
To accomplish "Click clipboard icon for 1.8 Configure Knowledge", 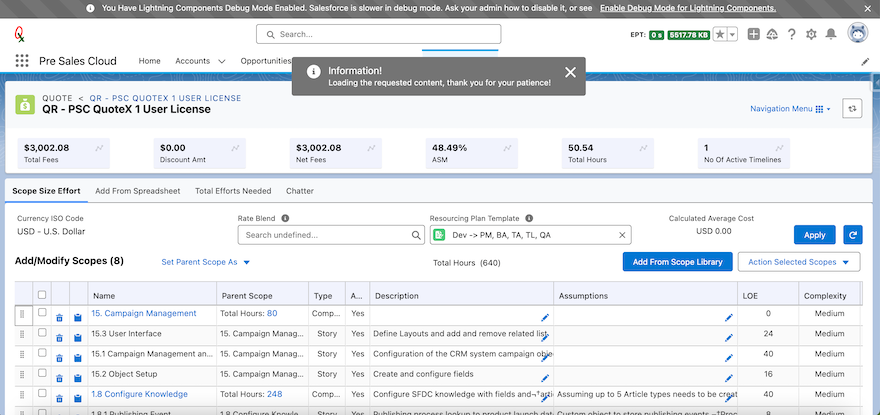I will (x=77, y=398).
